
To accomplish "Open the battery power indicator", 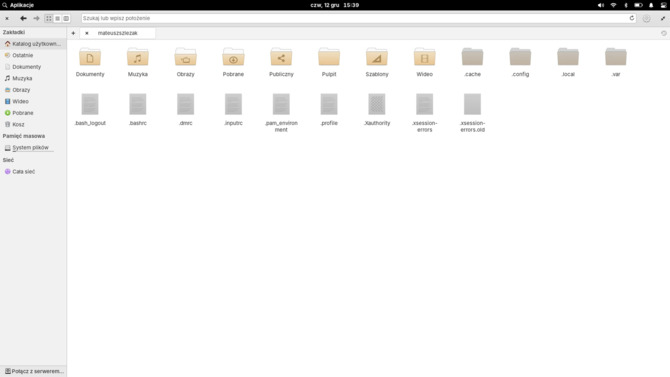I will [638, 5].
